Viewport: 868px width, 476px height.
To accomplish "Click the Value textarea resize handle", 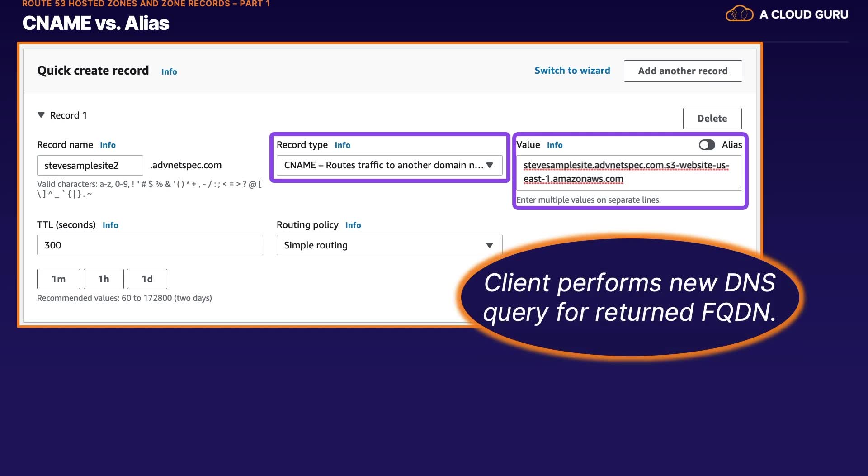I will point(739,188).
